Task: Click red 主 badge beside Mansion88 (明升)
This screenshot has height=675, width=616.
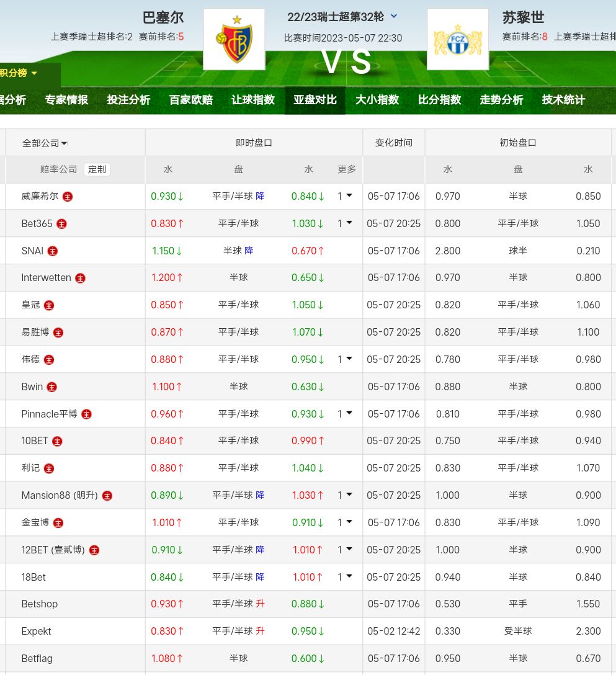Action: (107, 496)
